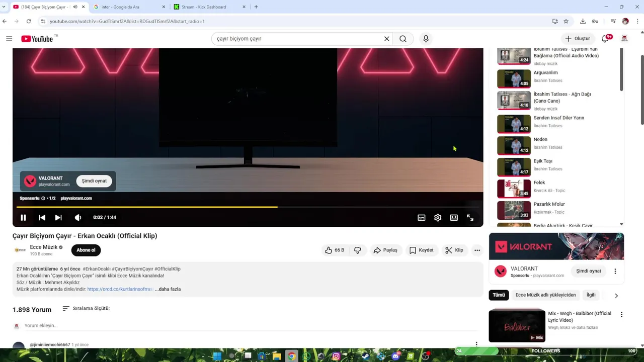Image resolution: width=644 pixels, height=362 pixels.
Task: Switch to Stream - Kick Dashboard tab
Action: click(x=210, y=7)
